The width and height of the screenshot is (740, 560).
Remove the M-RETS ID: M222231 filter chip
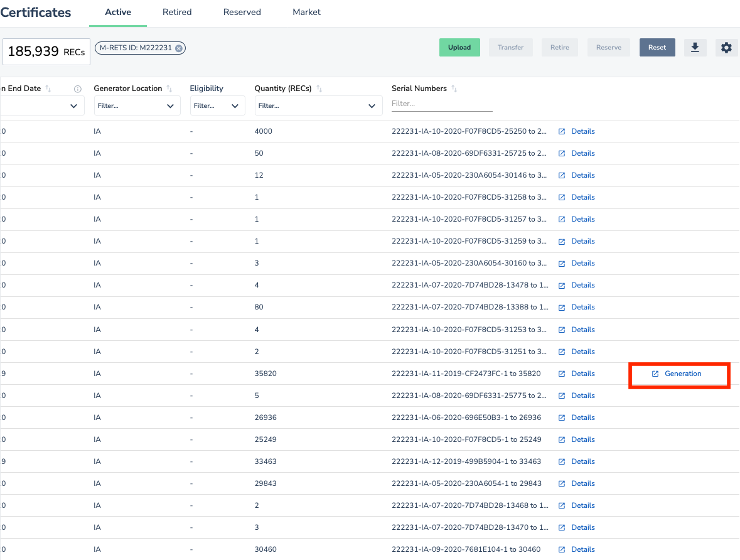pos(179,48)
